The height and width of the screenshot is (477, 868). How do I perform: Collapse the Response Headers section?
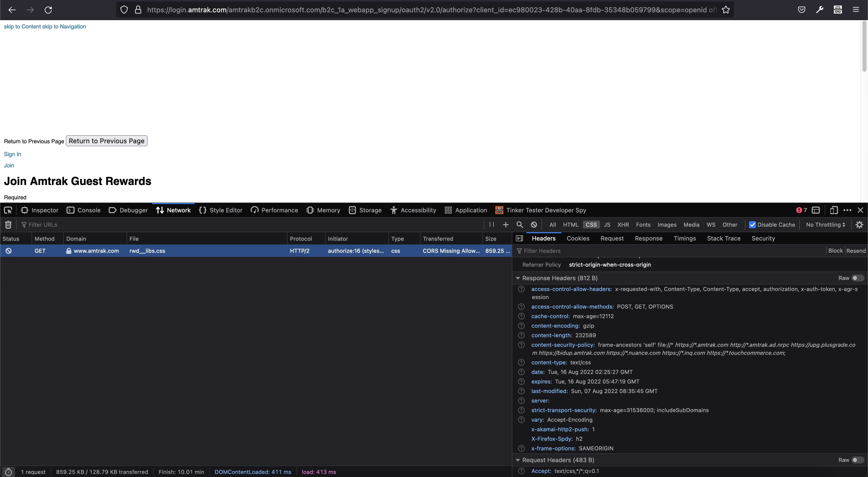[x=518, y=278]
